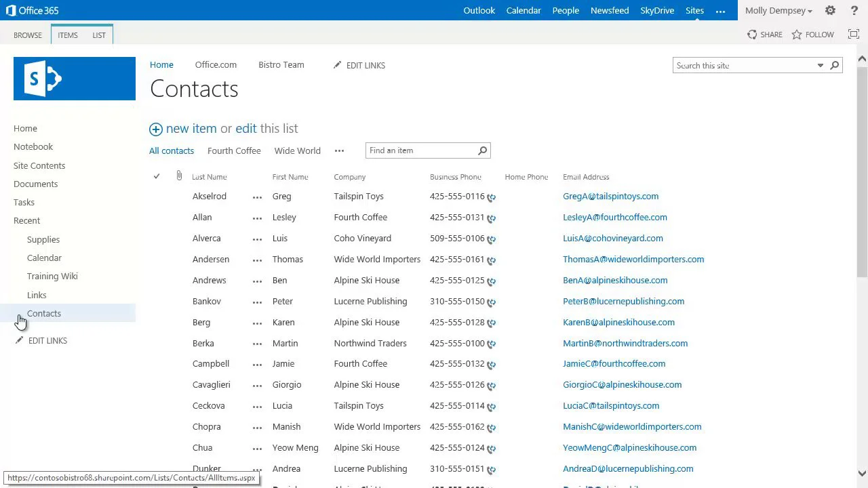This screenshot has width=868, height=488.
Task: Open ellipsis menu for Andrews row
Action: (x=257, y=281)
